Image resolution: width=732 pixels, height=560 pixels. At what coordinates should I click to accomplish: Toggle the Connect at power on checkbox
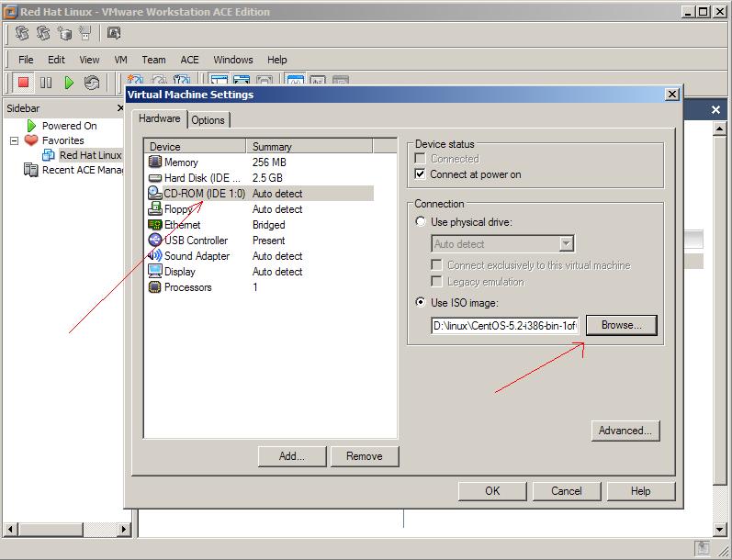(421, 174)
